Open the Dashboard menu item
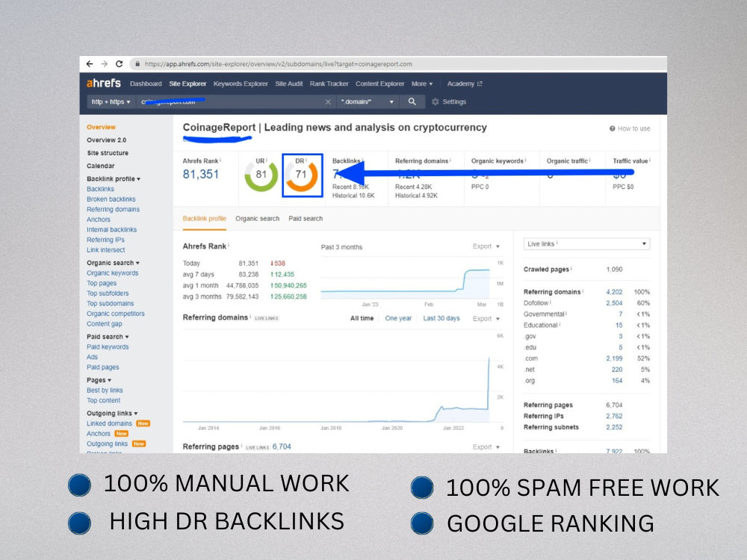This screenshot has height=560, width=747. coord(146,84)
